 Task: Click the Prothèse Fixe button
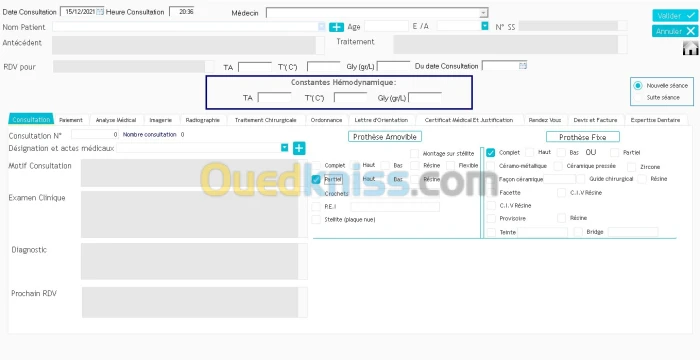(x=583, y=137)
